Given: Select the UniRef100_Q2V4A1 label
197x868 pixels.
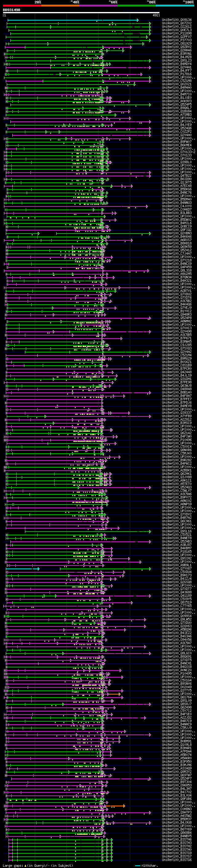Looking at the screenshot, I should point(176,67).
